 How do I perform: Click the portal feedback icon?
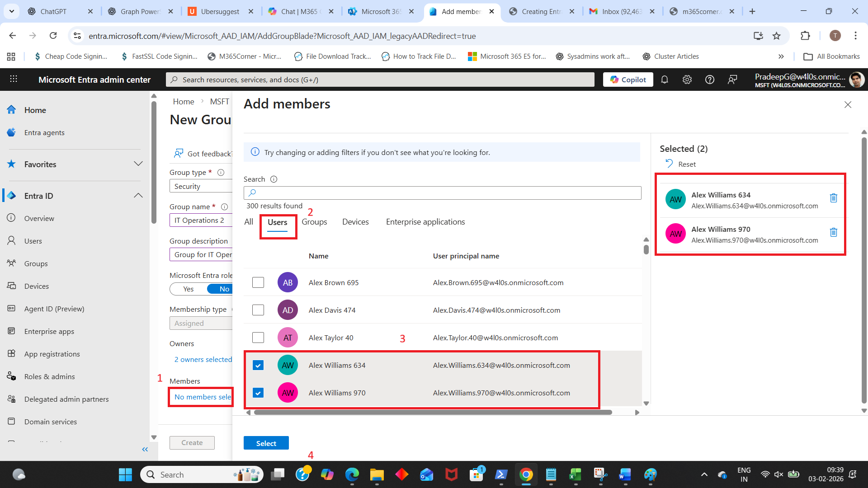click(732, 80)
